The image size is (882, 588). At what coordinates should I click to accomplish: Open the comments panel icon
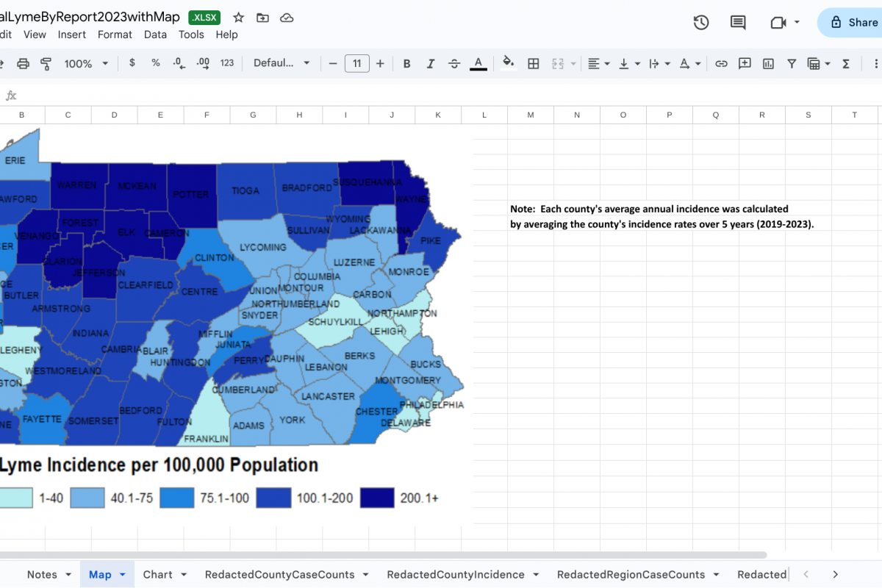click(x=738, y=23)
